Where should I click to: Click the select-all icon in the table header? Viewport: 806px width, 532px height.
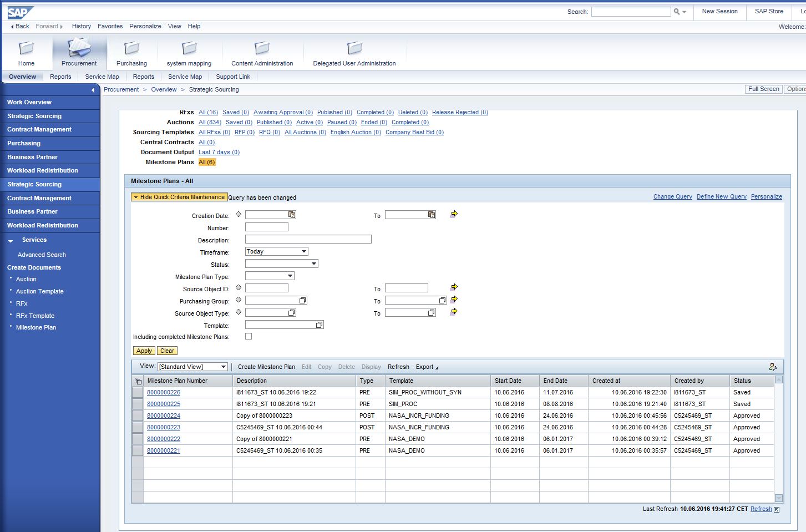click(138, 381)
